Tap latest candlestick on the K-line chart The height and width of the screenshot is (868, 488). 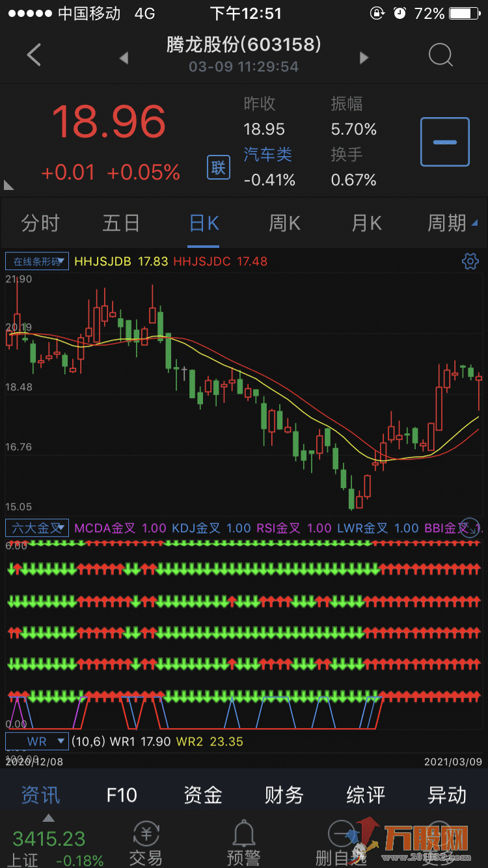click(x=480, y=391)
